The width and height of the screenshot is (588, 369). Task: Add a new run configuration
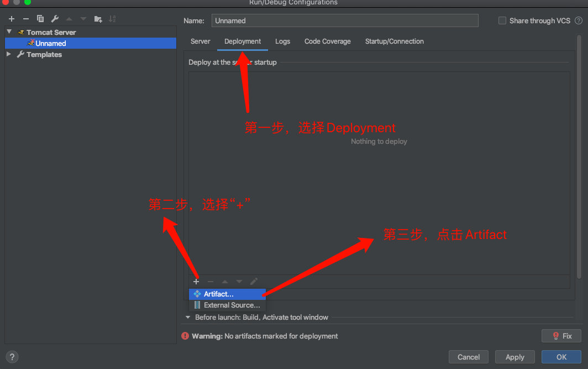pos(12,19)
